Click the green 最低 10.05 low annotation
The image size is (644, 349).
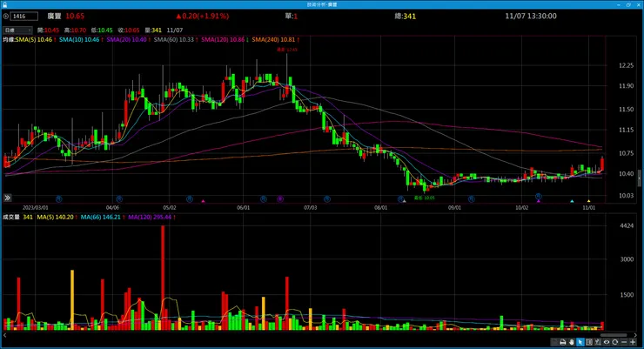click(425, 198)
